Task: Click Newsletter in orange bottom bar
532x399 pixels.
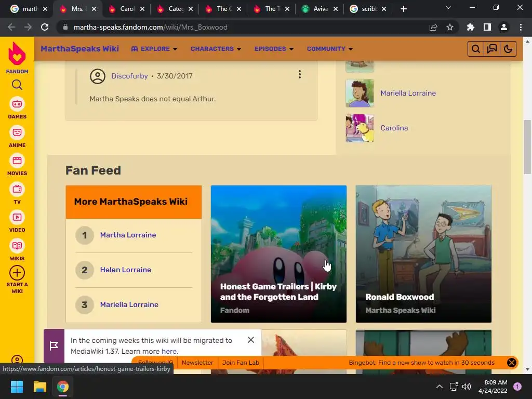Action: [197, 363]
